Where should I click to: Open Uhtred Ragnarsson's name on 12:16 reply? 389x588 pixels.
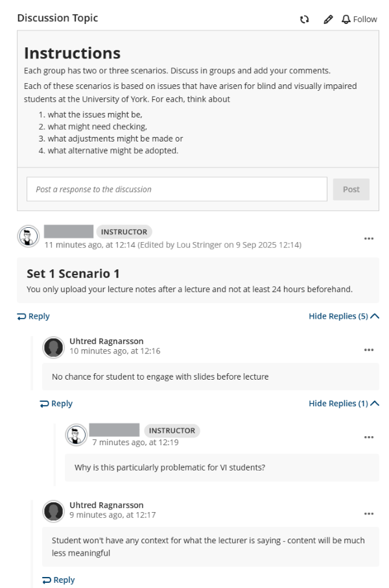(106, 341)
